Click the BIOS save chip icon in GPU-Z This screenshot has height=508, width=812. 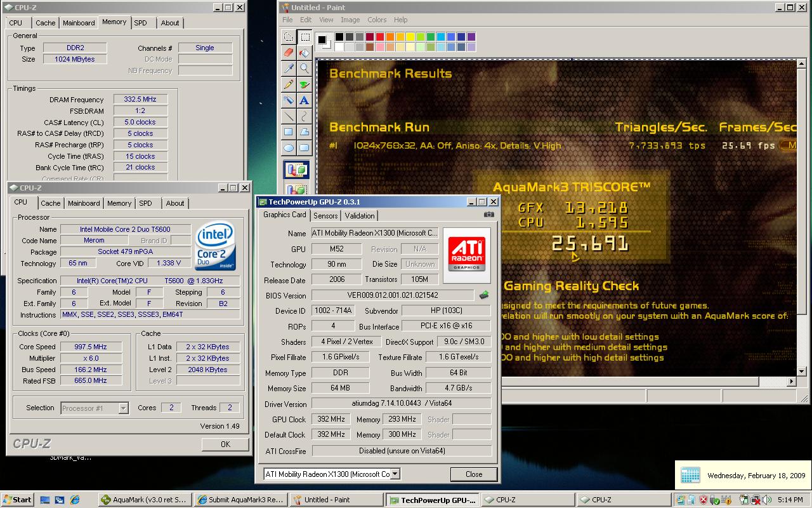(483, 295)
